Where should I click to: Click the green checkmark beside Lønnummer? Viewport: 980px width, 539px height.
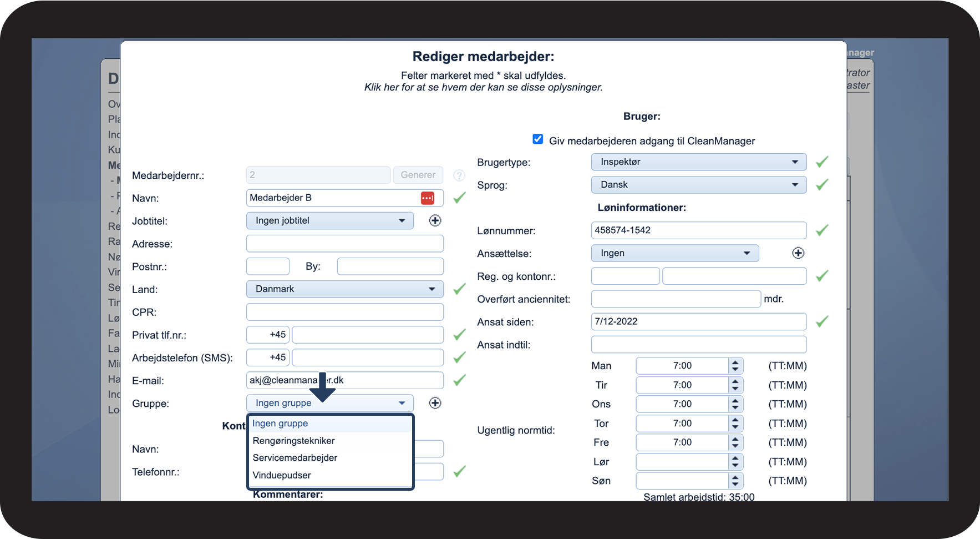822,230
